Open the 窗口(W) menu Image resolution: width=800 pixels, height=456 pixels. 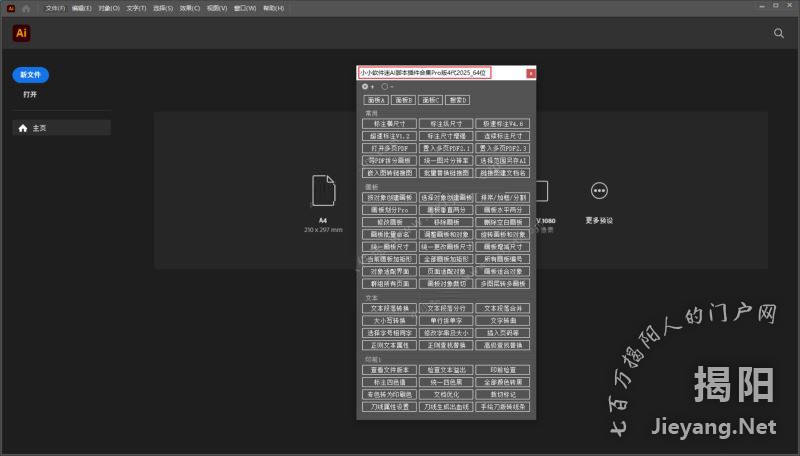coord(244,8)
